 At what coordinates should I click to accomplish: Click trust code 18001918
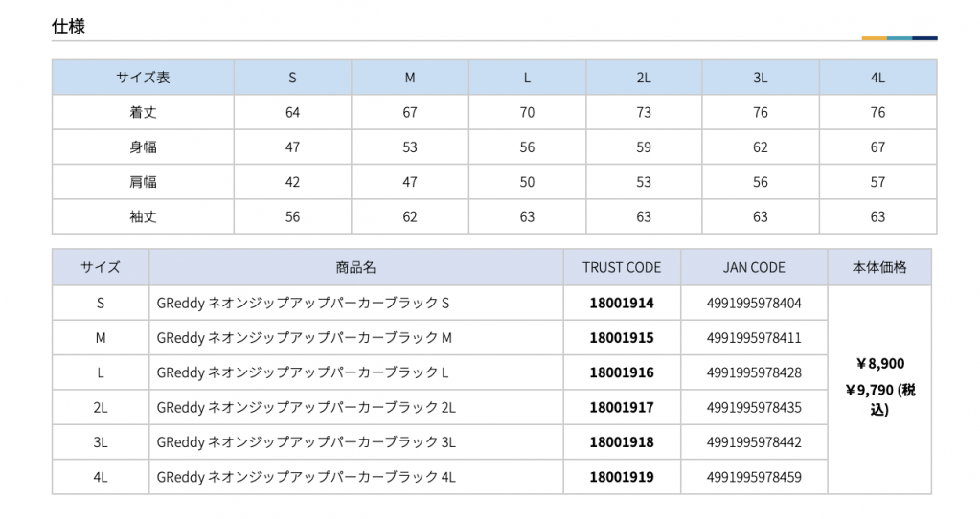pyautogui.click(x=622, y=442)
